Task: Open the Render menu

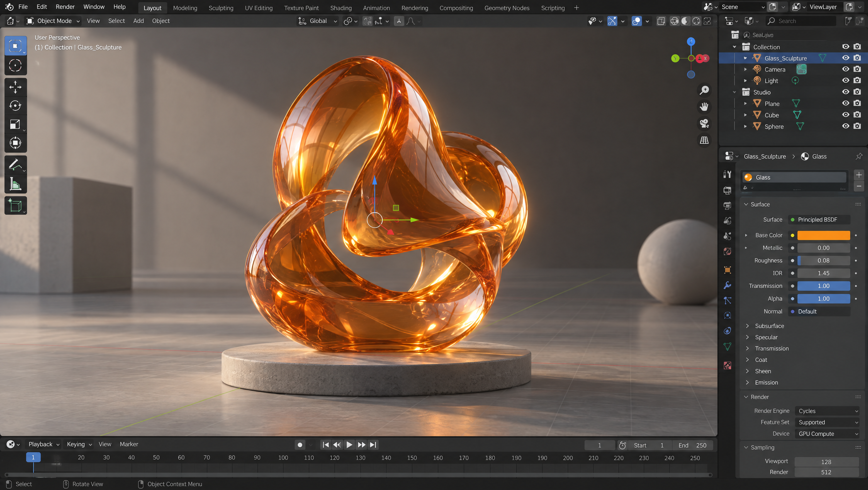Action: pyautogui.click(x=65, y=7)
